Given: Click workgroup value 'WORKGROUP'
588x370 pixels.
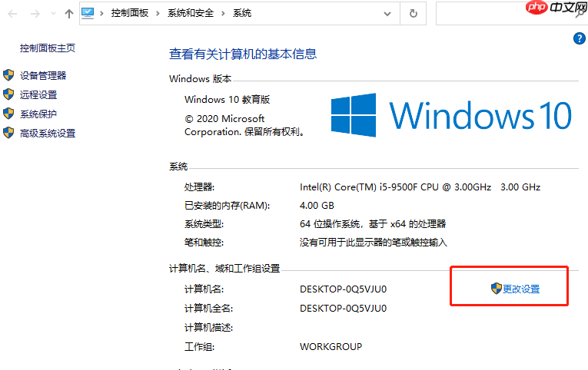Looking at the screenshot, I should (x=331, y=347).
